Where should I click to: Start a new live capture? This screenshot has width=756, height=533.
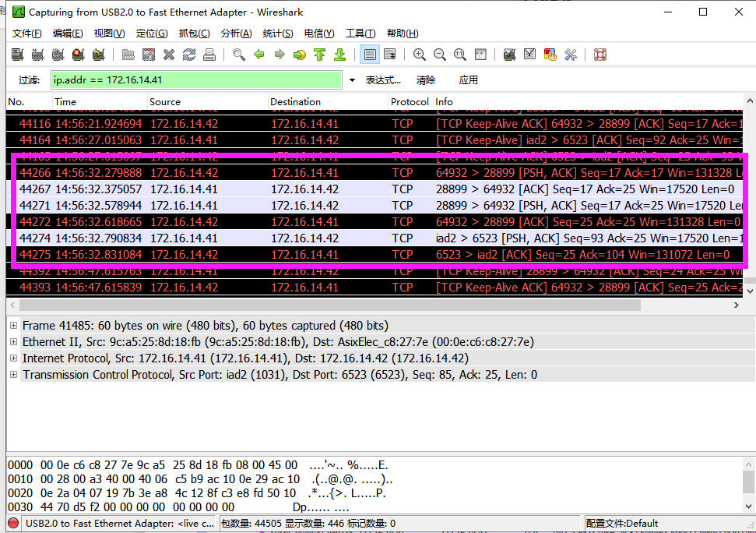click(x=58, y=55)
